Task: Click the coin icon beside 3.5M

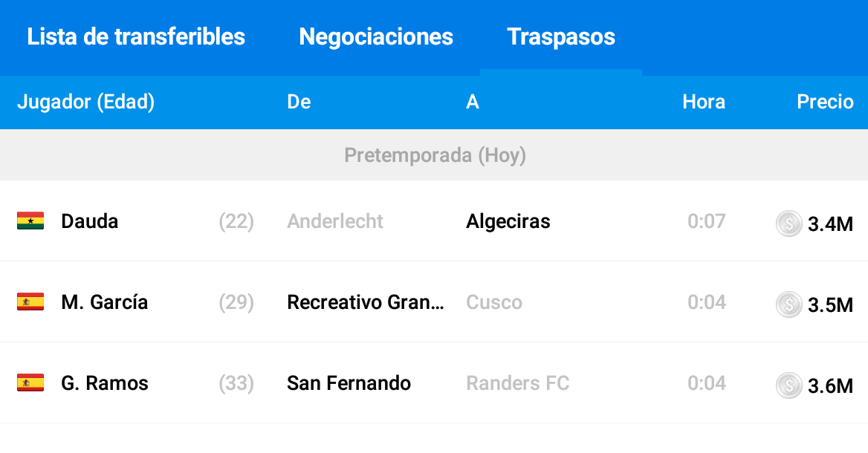Action: click(788, 304)
